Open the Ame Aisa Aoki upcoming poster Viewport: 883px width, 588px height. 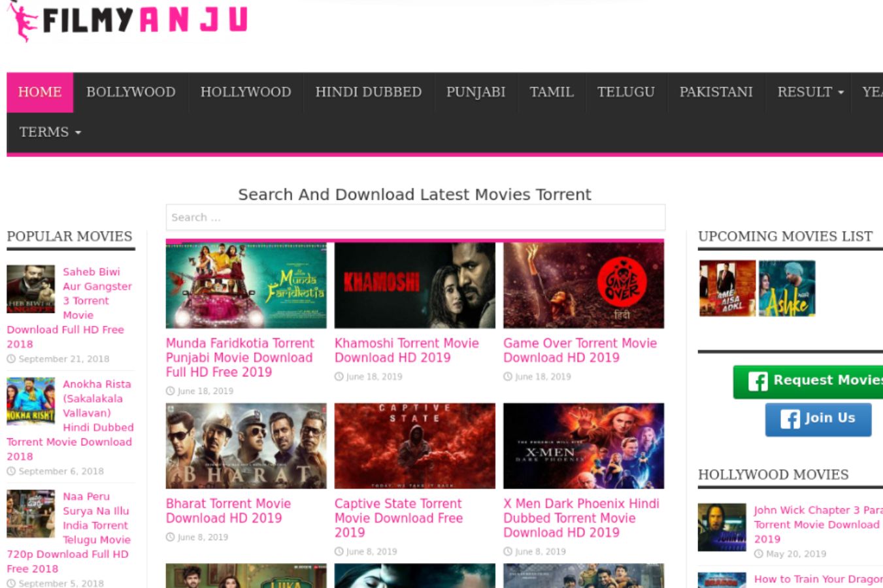pos(727,288)
